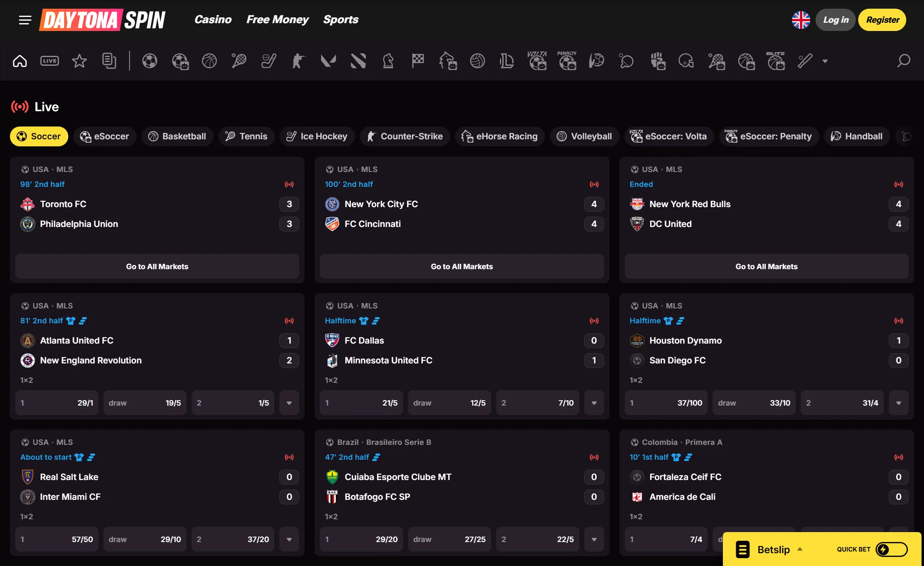Select the Basketball live tab
The width and height of the screenshot is (924, 566).
click(177, 136)
